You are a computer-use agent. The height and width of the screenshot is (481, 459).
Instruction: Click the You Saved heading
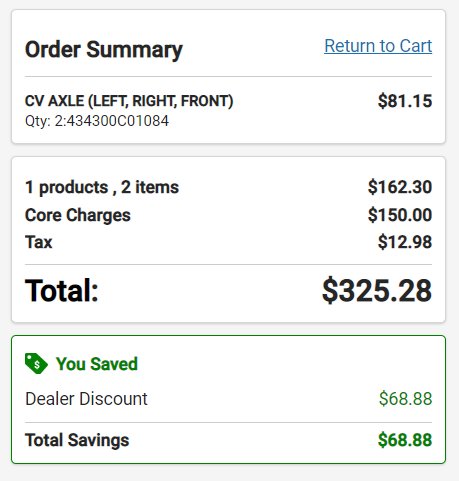tap(97, 364)
